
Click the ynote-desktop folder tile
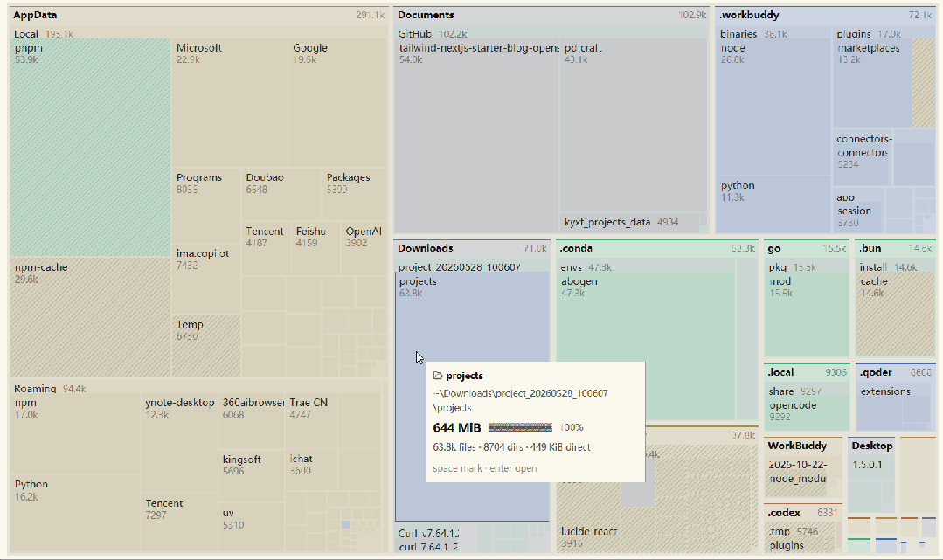[179, 444]
